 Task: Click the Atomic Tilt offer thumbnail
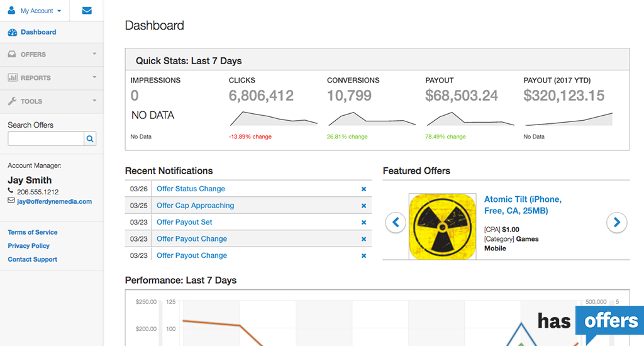pos(442,226)
